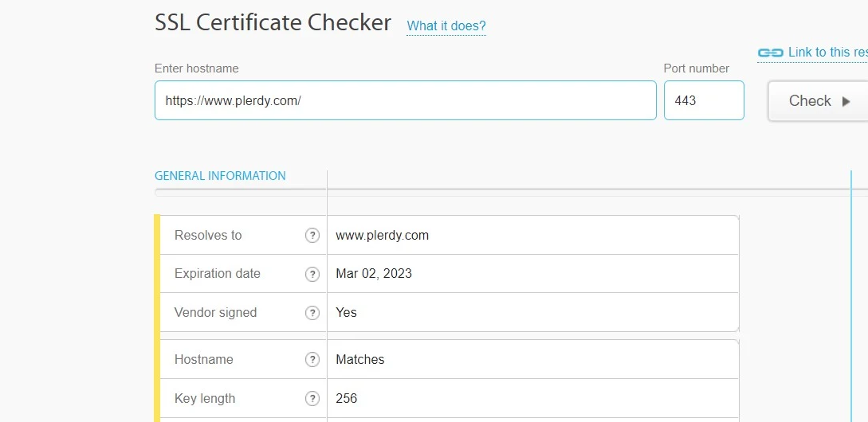Viewport: 868px width, 422px height.
Task: Select the 'Mar 02, 2023' expiration value
Action: pyautogui.click(x=374, y=273)
